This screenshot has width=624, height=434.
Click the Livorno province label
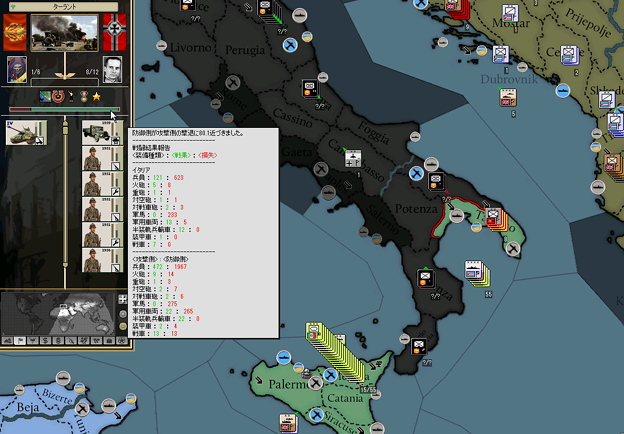(x=191, y=48)
